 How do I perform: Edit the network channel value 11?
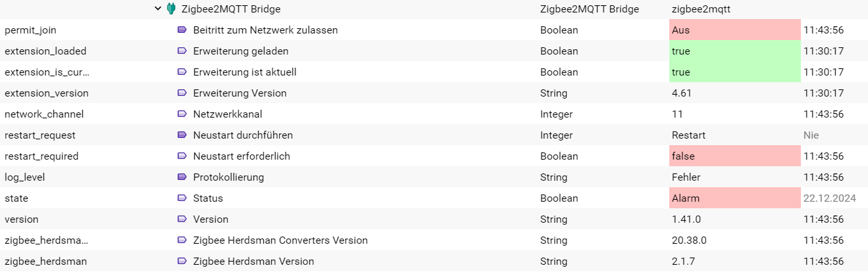pos(677,114)
